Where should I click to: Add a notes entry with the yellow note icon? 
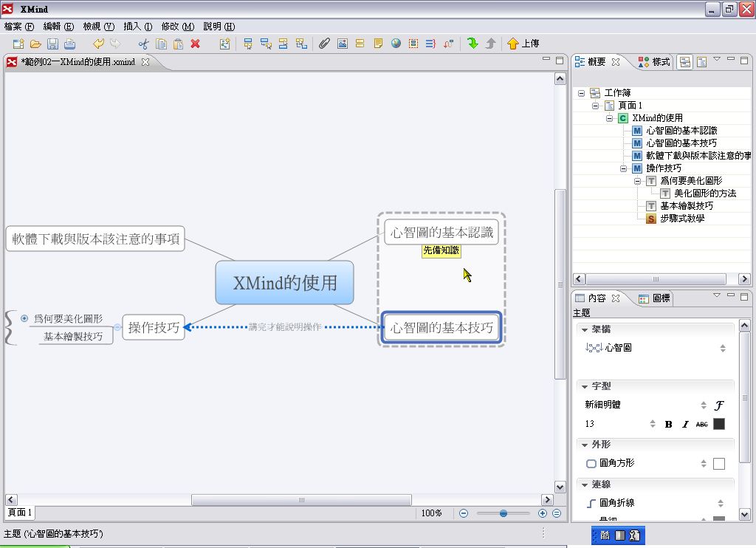(379, 44)
